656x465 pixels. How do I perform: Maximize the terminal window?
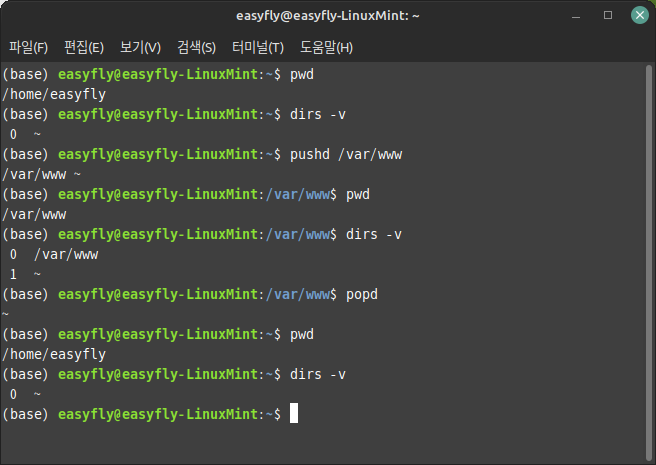tap(608, 15)
